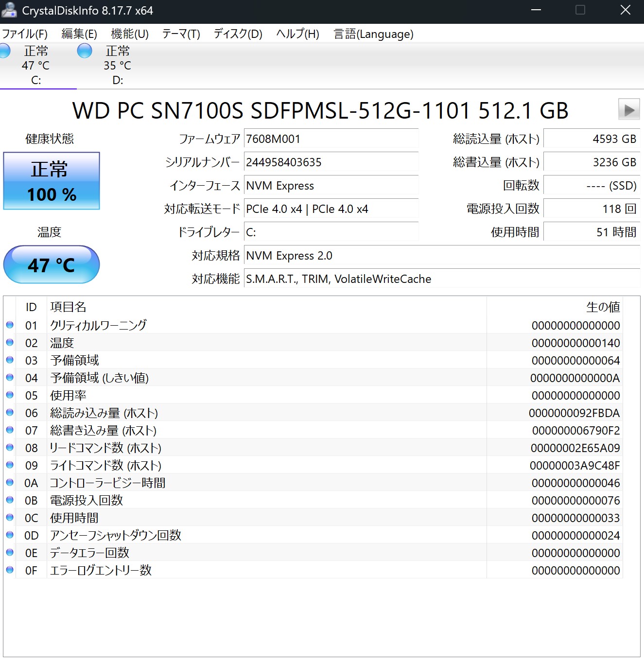Select row 02 温度
This screenshot has width=644, height=664.
tap(313, 343)
